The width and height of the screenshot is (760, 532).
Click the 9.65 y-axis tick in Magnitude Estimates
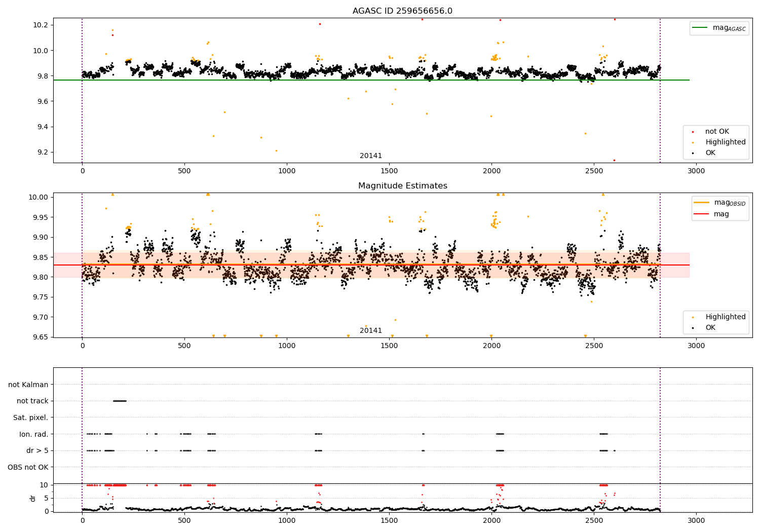coord(41,337)
